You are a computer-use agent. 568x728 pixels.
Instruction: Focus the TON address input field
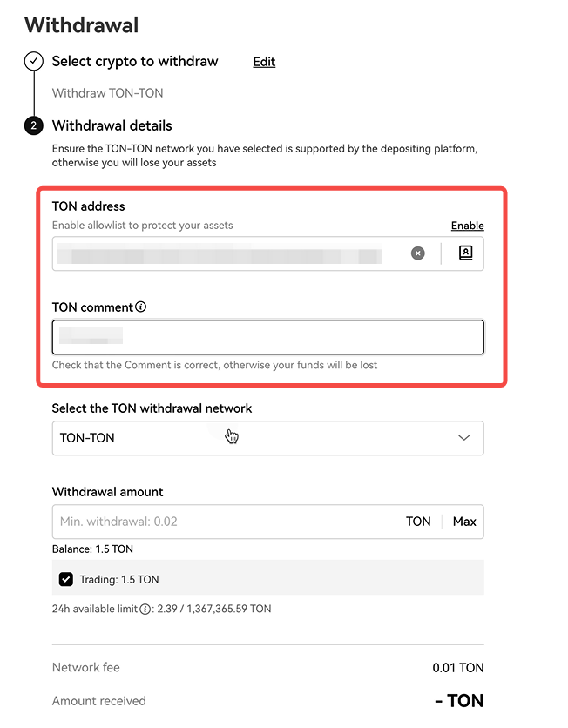[227, 253]
